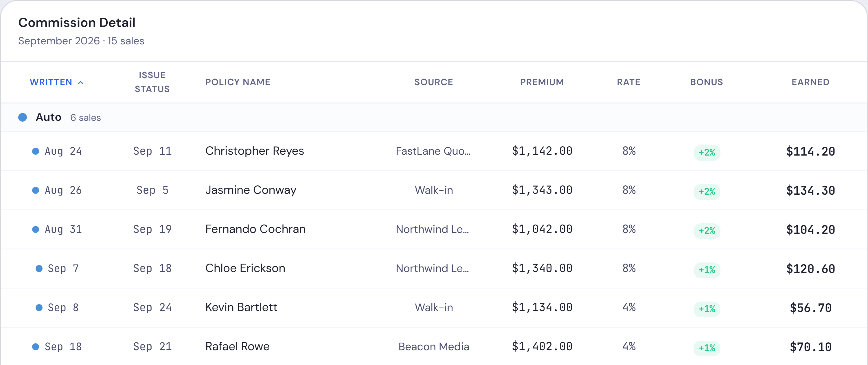
Task: Select the $1,142.00 premium value
Action: point(542,151)
